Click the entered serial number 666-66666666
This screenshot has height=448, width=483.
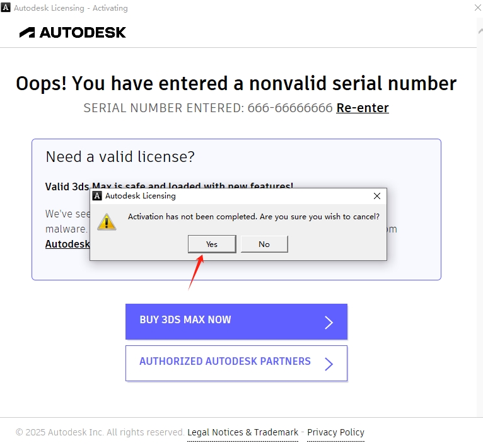pos(290,108)
